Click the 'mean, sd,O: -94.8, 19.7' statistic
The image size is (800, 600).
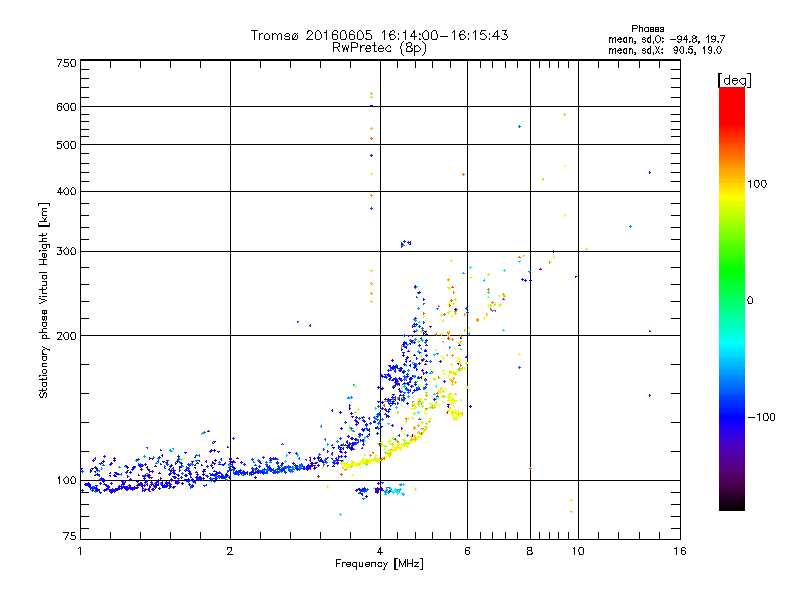(666, 39)
